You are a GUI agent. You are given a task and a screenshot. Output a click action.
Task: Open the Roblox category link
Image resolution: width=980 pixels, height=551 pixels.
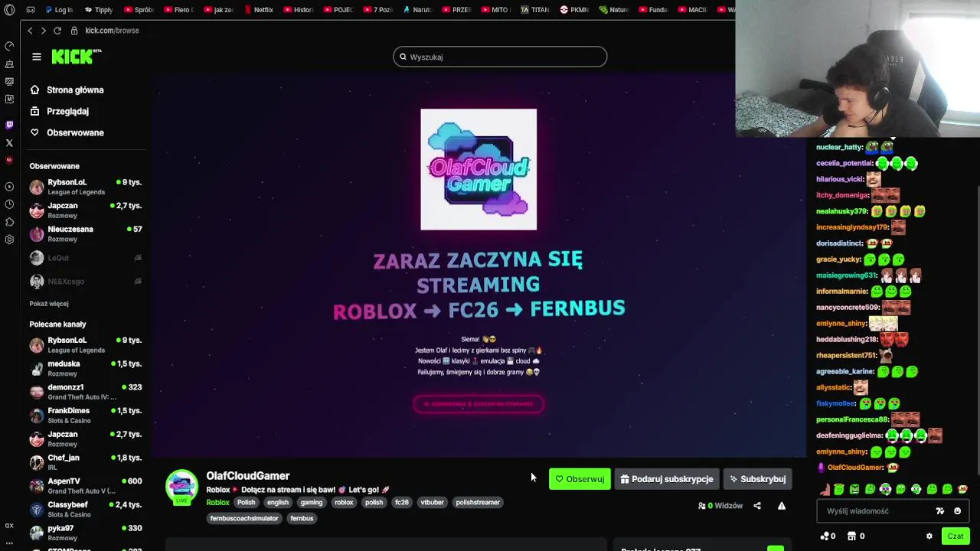pyautogui.click(x=217, y=503)
